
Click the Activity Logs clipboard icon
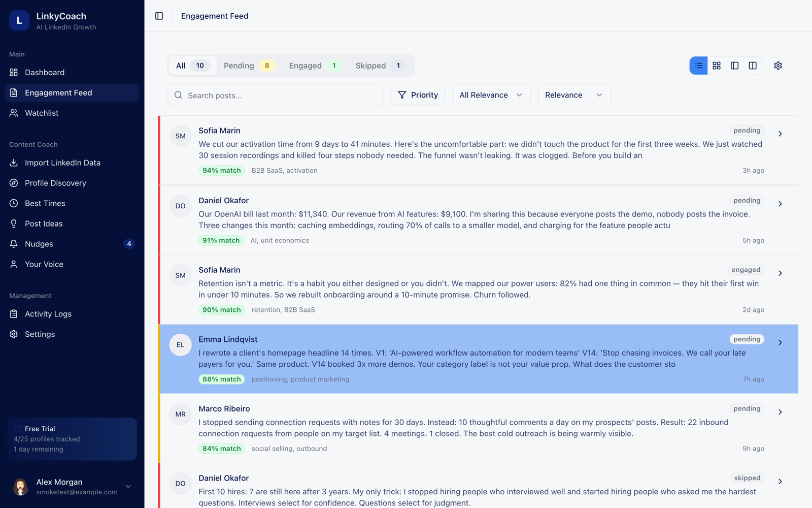[x=14, y=314]
